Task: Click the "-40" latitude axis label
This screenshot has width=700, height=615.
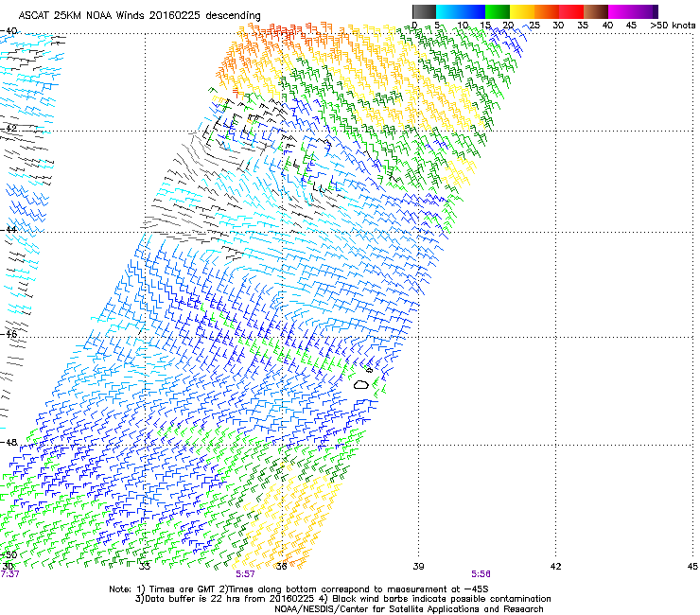Action: click(9, 31)
